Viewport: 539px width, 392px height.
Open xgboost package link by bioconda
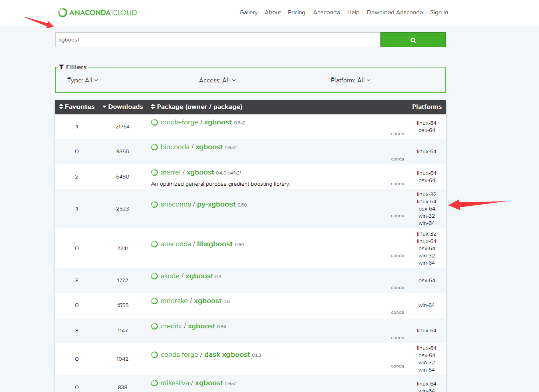[x=209, y=147]
